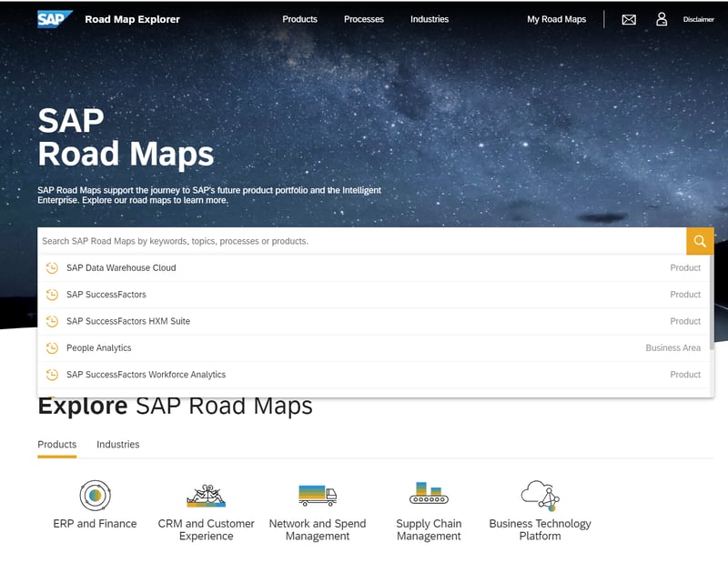Open the Processes menu in top navigation
Screen dimensions: 728x563
364,19
